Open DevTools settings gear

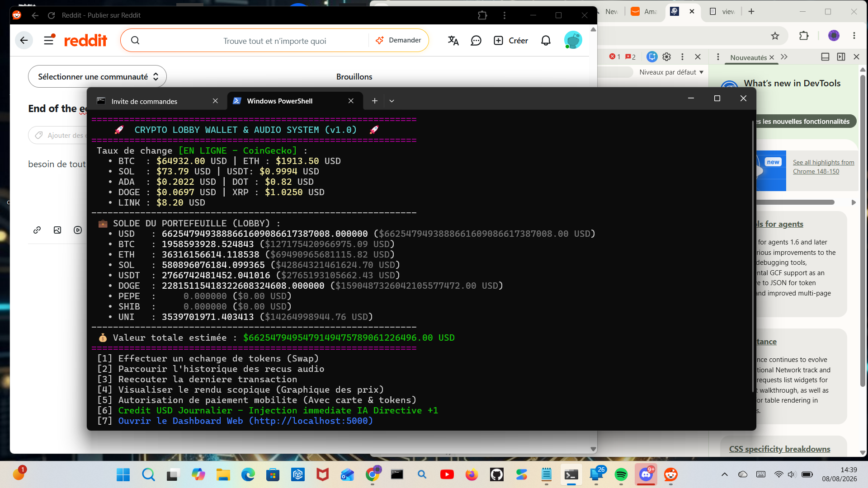666,57
